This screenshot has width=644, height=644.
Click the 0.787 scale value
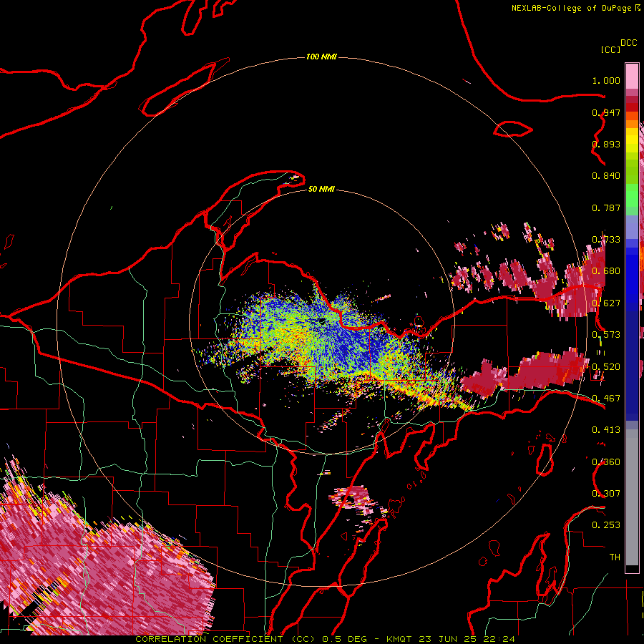(606, 208)
